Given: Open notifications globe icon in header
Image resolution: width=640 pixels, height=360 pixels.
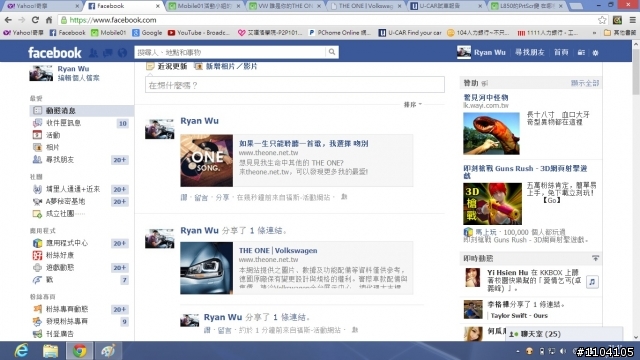Looking at the screenshot, I should [x=122, y=53].
